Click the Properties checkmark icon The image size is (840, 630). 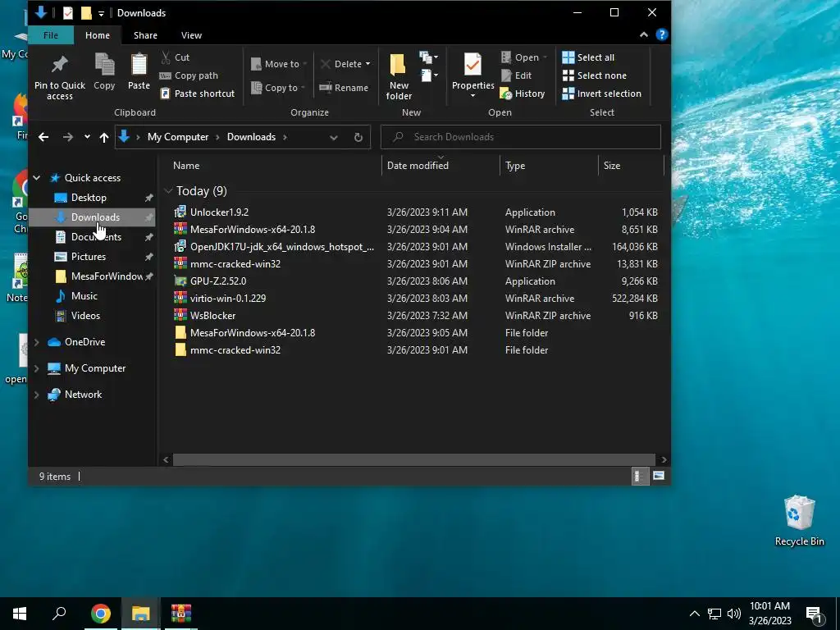point(472,65)
